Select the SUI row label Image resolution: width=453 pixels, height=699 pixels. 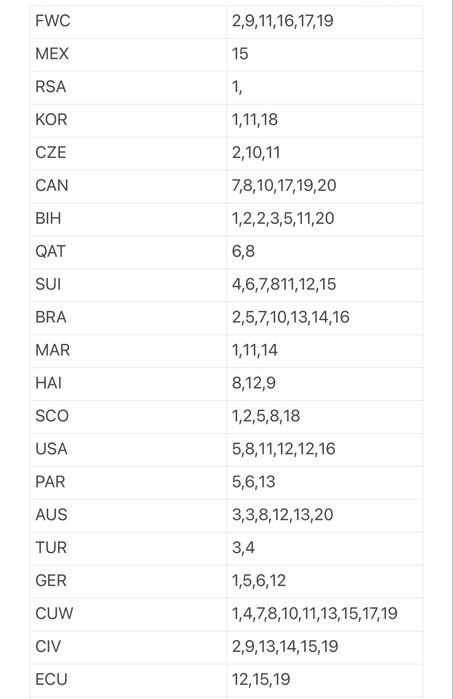(x=128, y=285)
